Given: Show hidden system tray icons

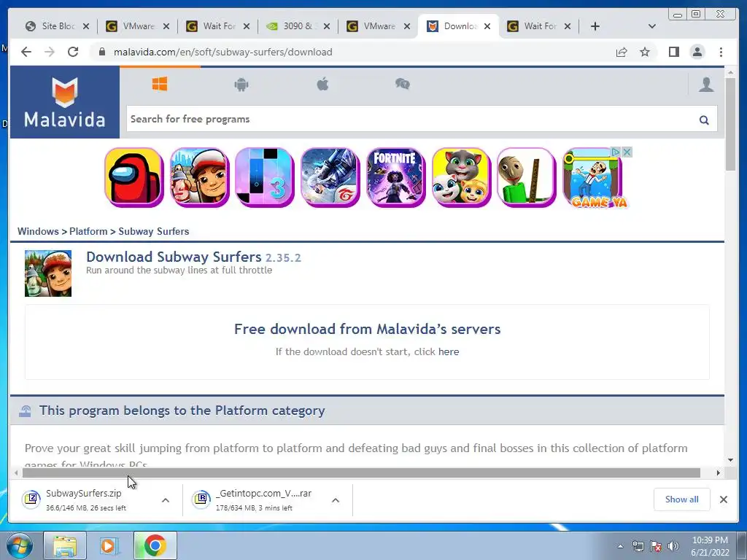Looking at the screenshot, I should coord(620,546).
